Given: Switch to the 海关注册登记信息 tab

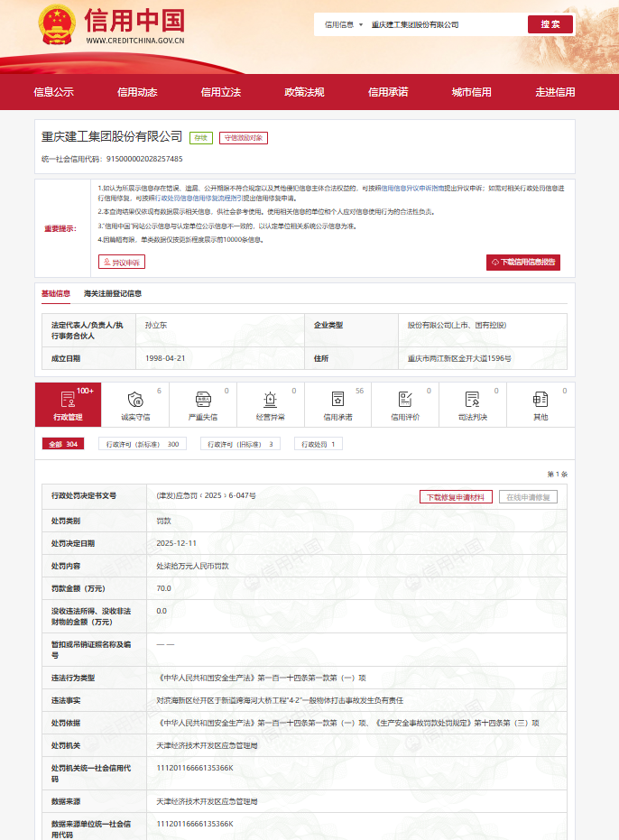Looking at the screenshot, I should [113, 293].
